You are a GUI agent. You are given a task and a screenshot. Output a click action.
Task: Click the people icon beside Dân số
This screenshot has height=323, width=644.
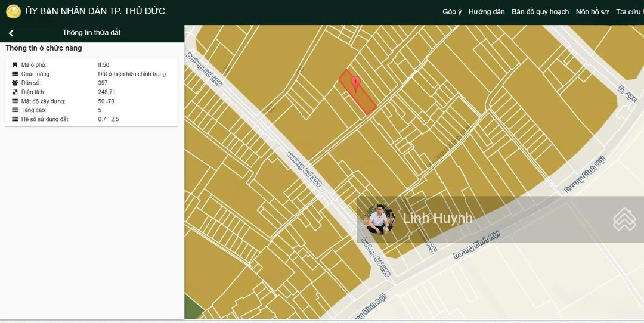(15, 83)
